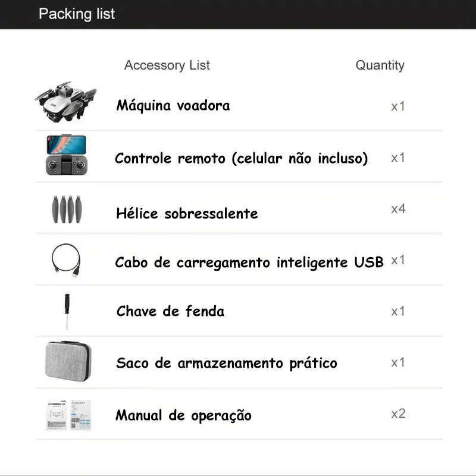
Task: Click the coiled USB charging cable icon
Action: [65, 260]
